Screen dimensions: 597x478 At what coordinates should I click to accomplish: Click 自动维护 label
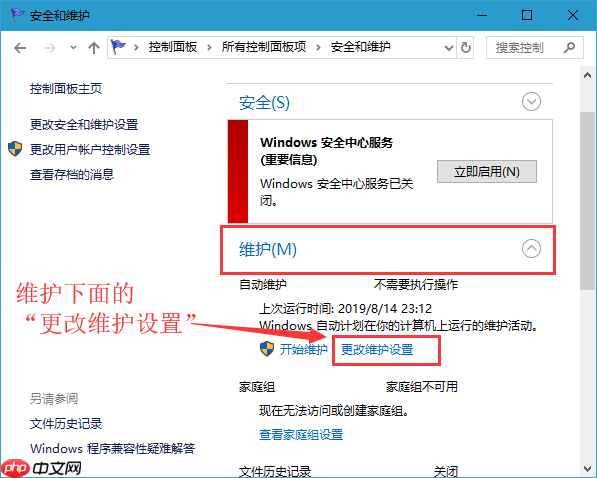[263, 284]
